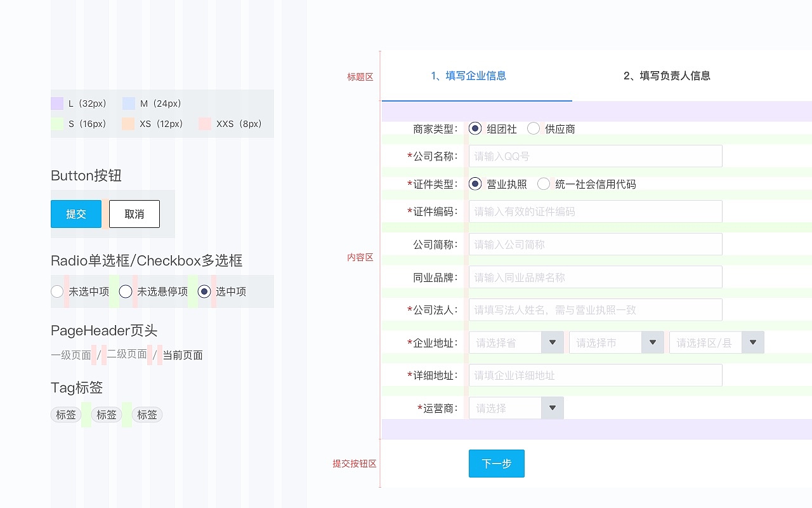Click the first 标签 tag
This screenshot has height=508, width=812.
pos(65,415)
